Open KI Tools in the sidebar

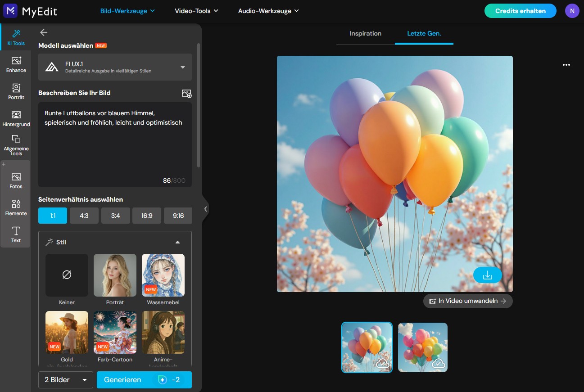click(16, 38)
